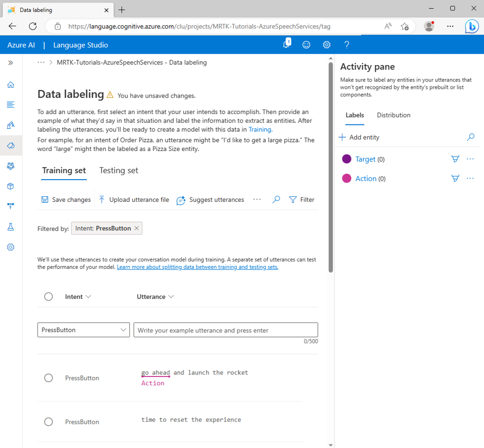This screenshot has width=484, height=448.
Task: Open the deployment icon in sidebar
Action: 10,206
